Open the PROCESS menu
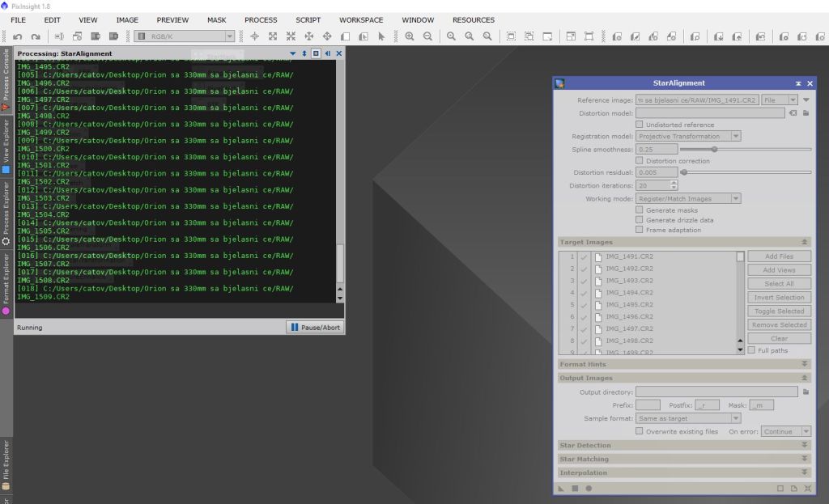Viewport: 829px width, 504px height. (x=260, y=20)
